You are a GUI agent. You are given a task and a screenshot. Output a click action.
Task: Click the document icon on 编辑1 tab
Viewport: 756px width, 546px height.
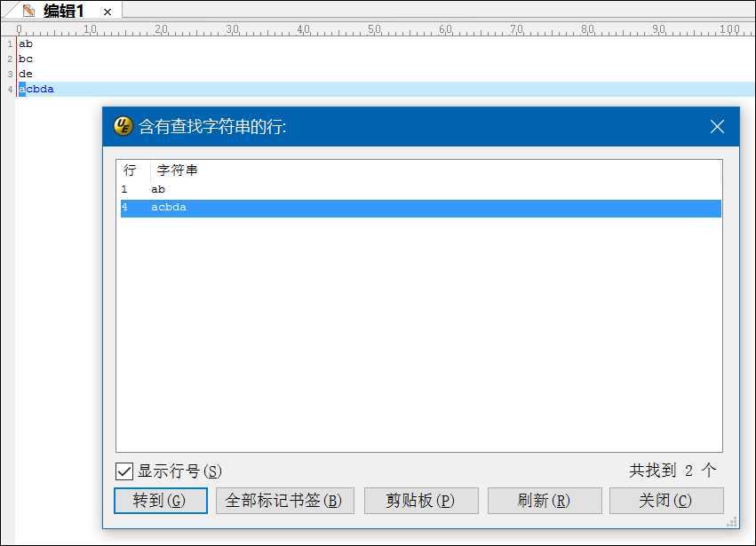coord(29,12)
